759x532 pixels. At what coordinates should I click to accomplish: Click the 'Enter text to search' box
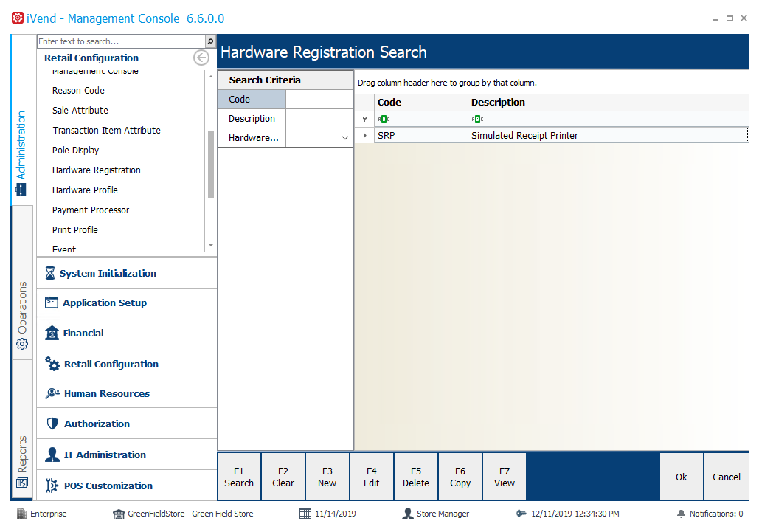point(122,41)
